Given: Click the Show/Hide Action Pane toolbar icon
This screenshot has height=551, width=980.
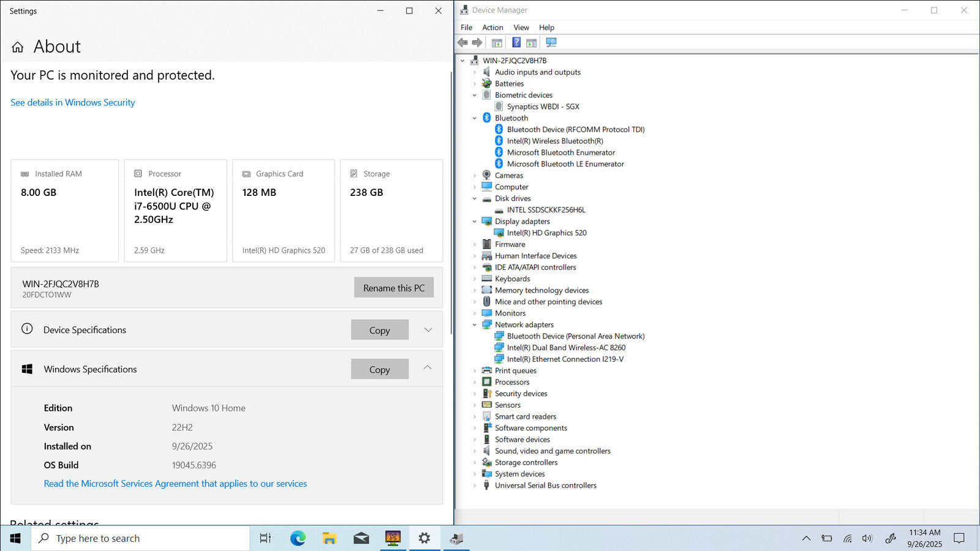Looking at the screenshot, I should coord(531,43).
